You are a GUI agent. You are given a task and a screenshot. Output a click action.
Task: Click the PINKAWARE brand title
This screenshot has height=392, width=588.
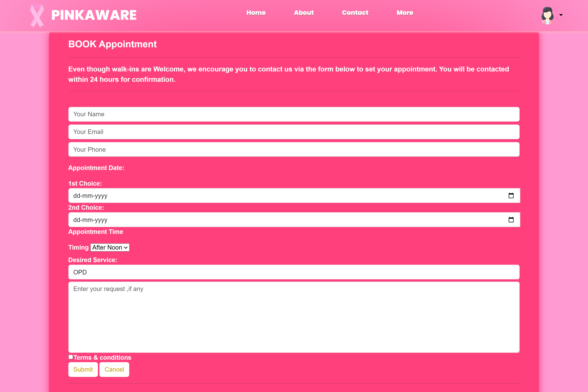[94, 15]
